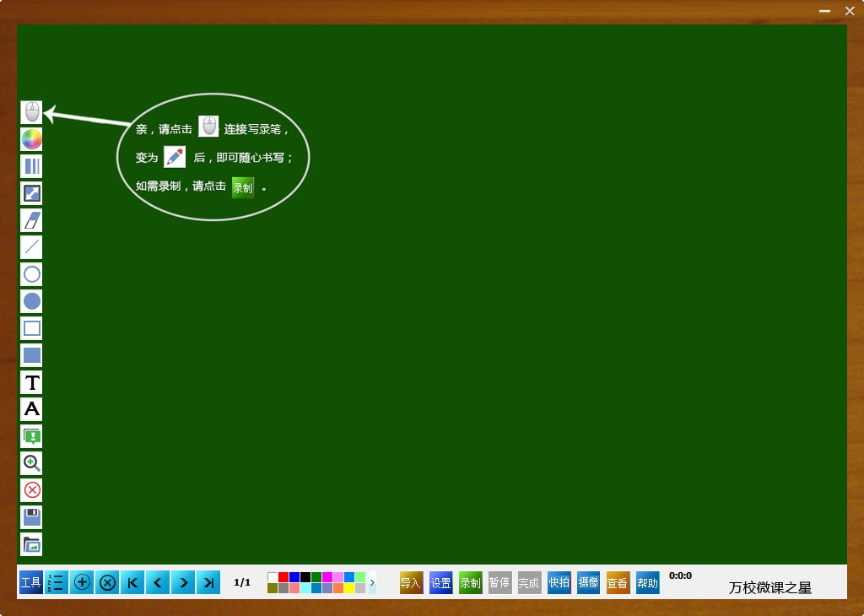Select the straight line tool
The image size is (864, 616).
pos(31,247)
